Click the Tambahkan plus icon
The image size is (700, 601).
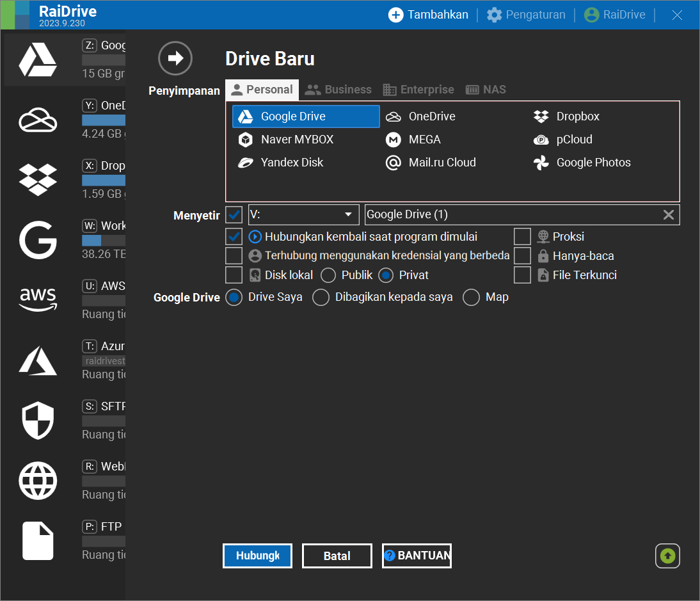pos(395,15)
